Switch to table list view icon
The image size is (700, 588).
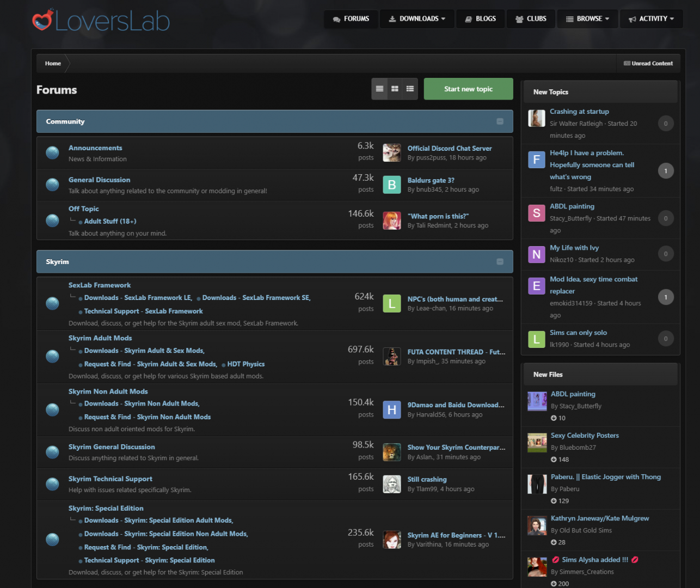pos(379,89)
